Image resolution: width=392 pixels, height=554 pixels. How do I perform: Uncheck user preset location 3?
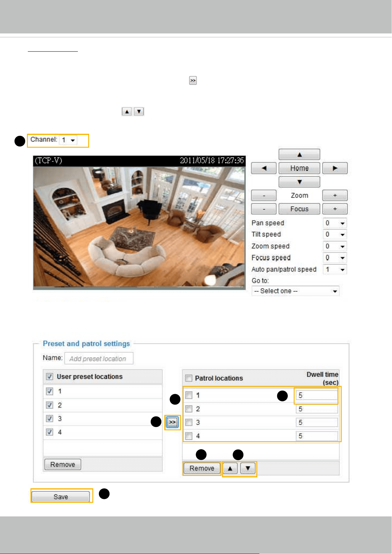point(49,418)
